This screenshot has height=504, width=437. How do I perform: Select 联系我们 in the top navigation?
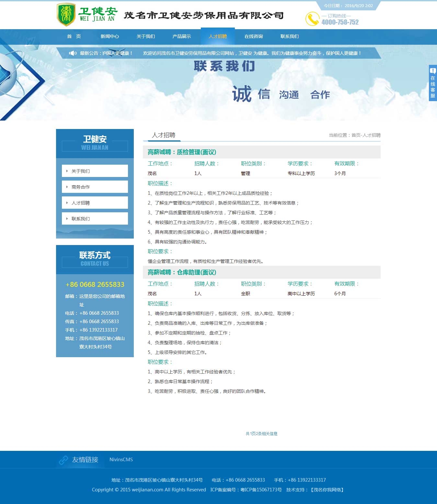[x=290, y=36]
